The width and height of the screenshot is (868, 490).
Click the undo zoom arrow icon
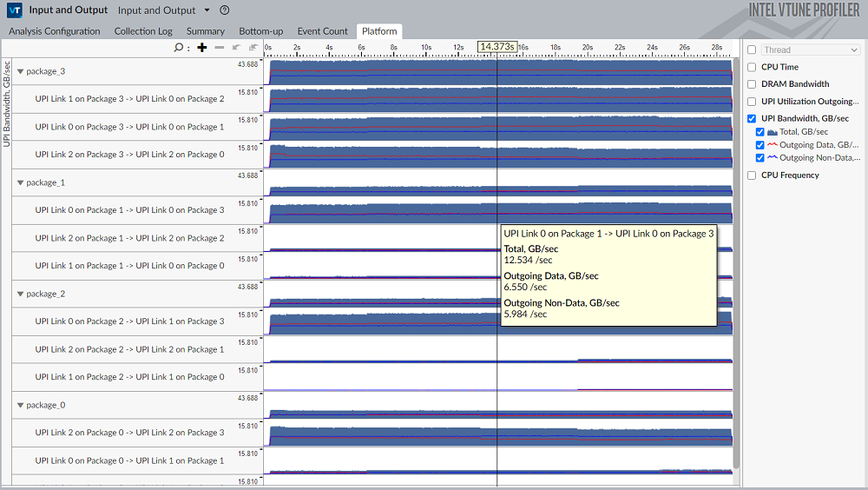click(236, 47)
